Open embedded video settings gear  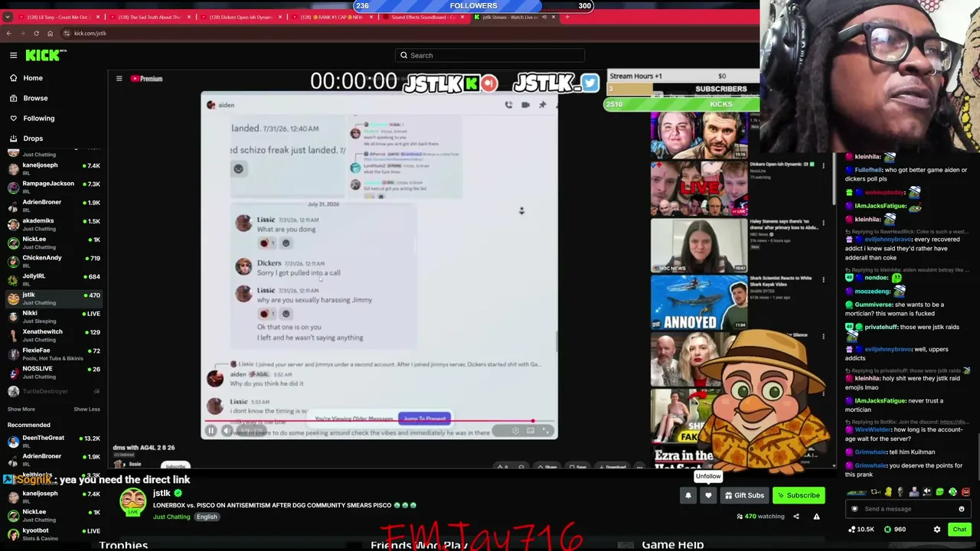click(515, 431)
